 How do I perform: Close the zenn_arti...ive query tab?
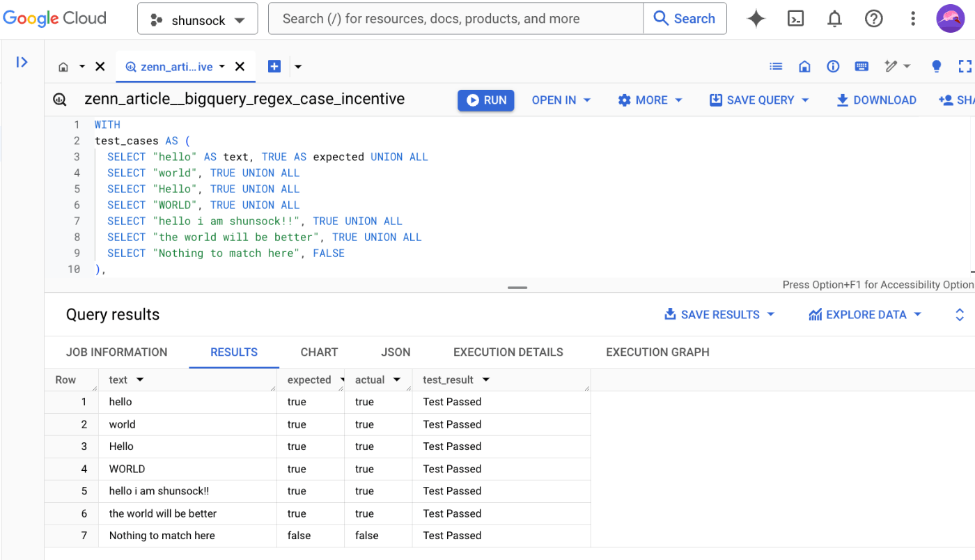240,66
